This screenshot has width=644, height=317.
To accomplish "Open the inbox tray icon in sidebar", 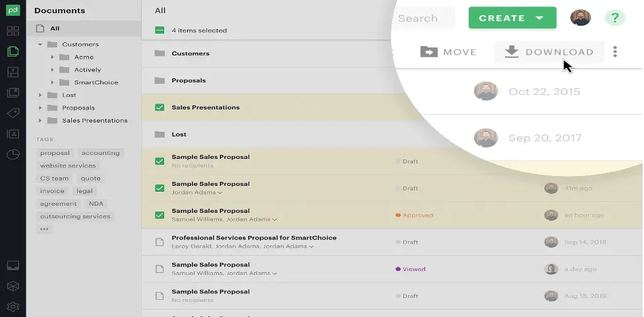I will point(13,266).
